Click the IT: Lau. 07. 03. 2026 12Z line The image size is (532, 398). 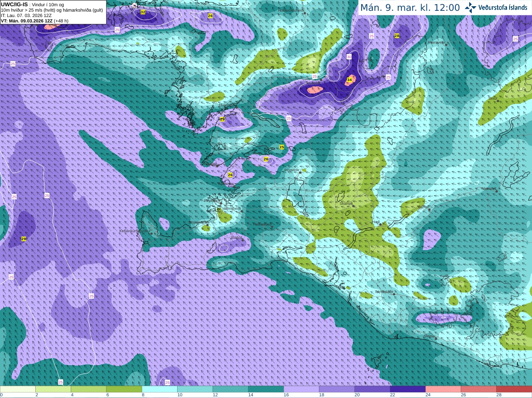pos(26,15)
